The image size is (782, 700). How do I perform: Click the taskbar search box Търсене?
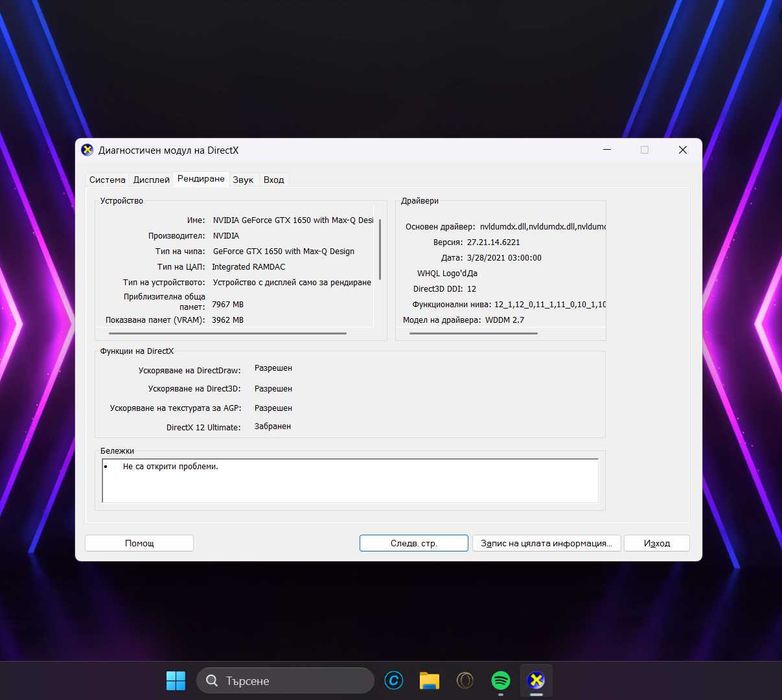285,681
